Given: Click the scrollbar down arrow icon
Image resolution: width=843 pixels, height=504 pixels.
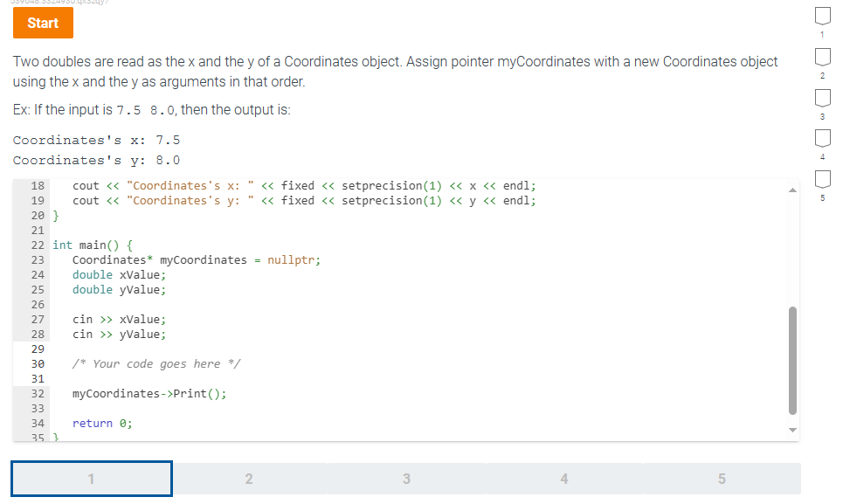Looking at the screenshot, I should pyautogui.click(x=792, y=430).
